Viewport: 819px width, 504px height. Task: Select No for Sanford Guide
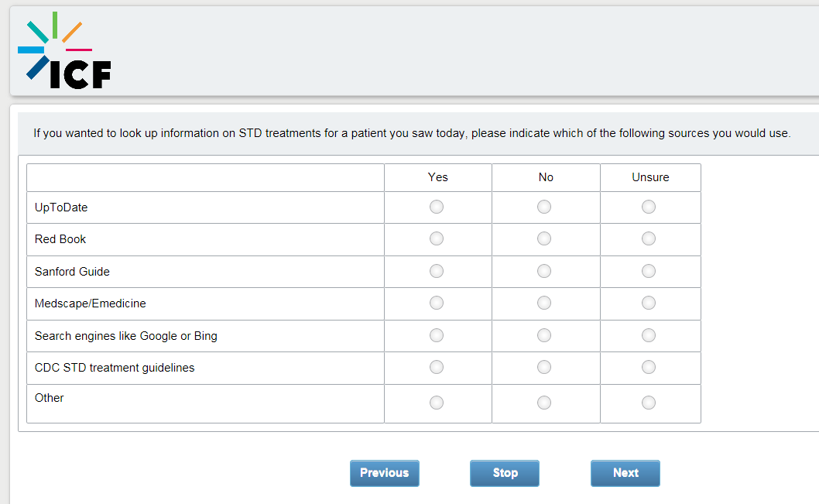pyautogui.click(x=544, y=271)
